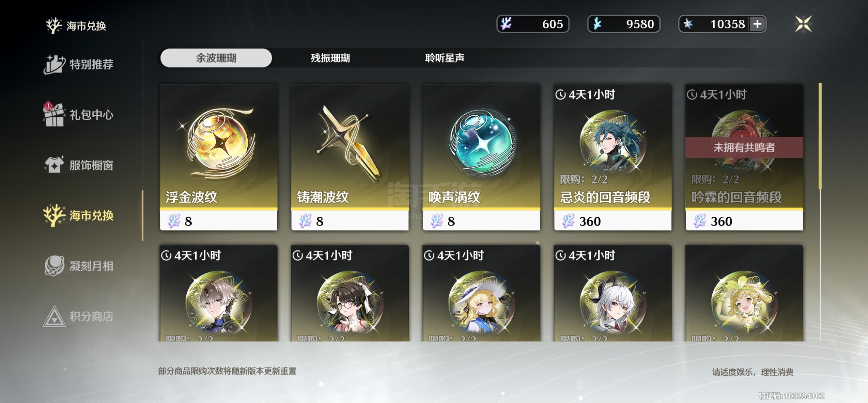Select the 浮金波纹 item card
Image resolution: width=868 pixels, height=403 pixels.
pyautogui.click(x=218, y=157)
